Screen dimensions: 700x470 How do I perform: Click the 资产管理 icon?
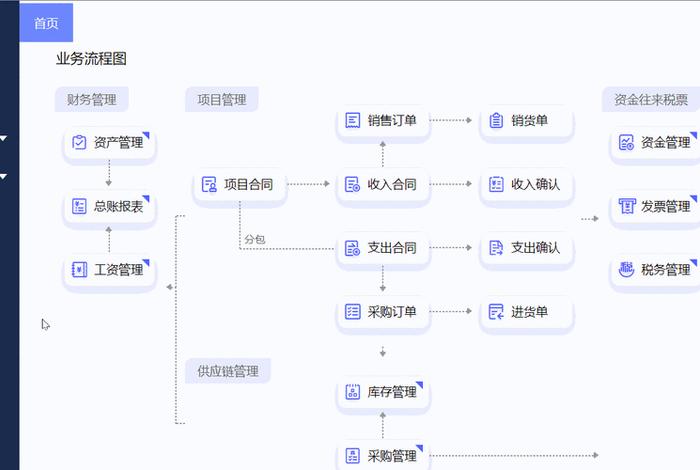[79, 143]
